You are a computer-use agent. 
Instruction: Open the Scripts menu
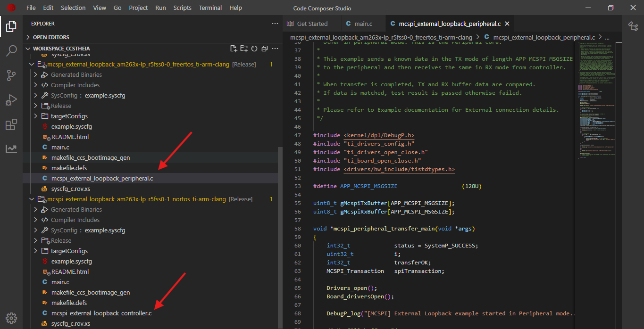[182, 8]
